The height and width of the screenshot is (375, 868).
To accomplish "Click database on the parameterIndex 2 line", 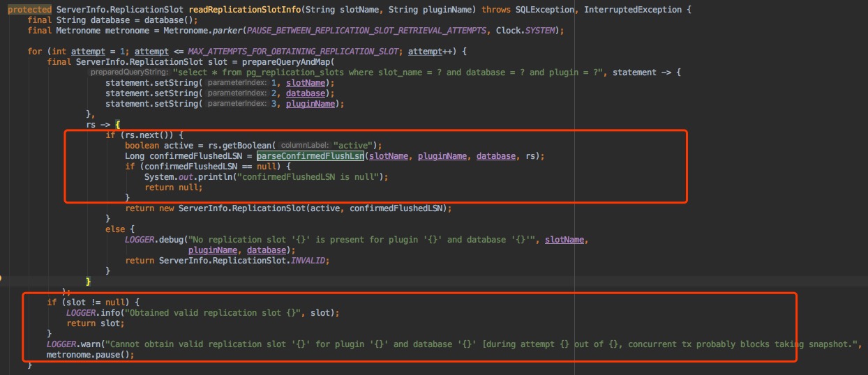I will click(x=306, y=93).
